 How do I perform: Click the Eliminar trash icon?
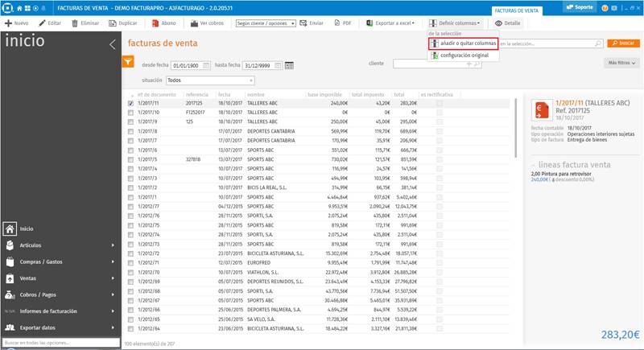tap(75, 23)
